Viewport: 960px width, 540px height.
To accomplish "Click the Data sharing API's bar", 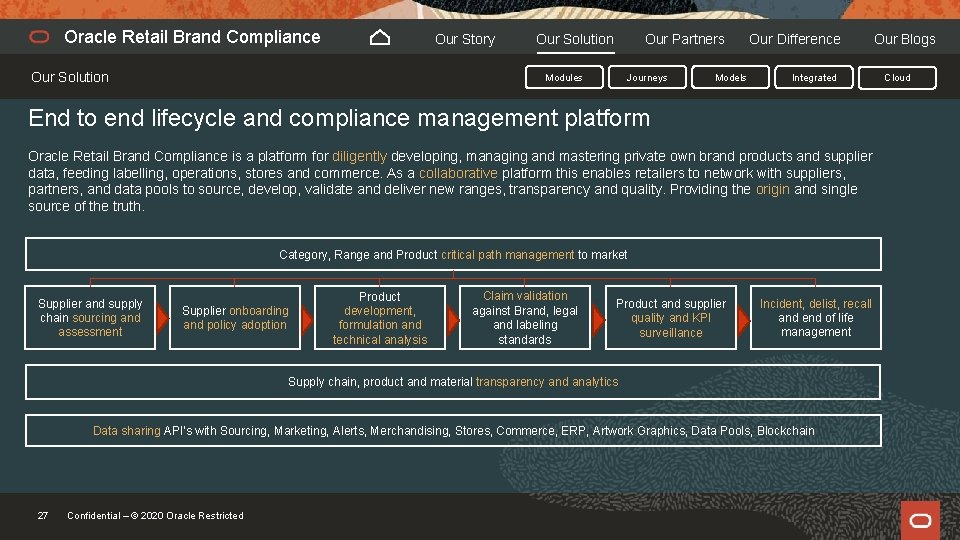I will pos(453,430).
